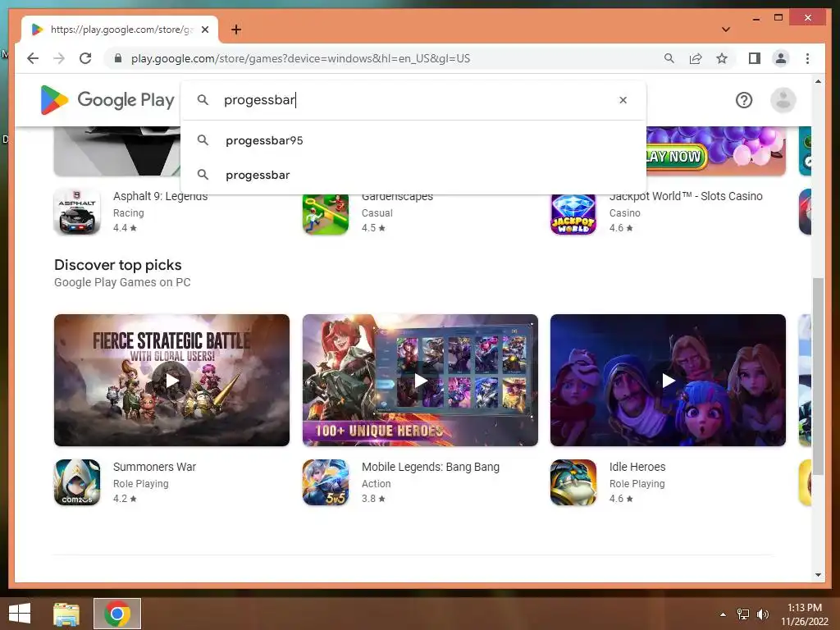Open Jackpot World – Slots Casino title
Viewport: 840px width, 630px height.
point(686,197)
